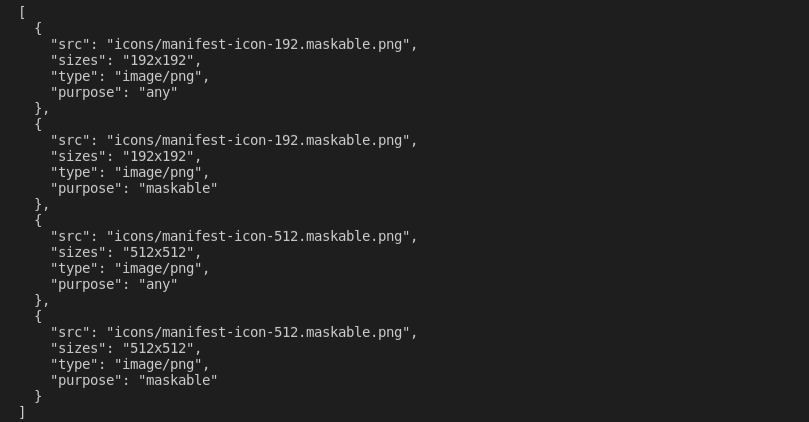809x422 pixels.
Task: Click the "src" key in the first object
Action: [70, 44]
